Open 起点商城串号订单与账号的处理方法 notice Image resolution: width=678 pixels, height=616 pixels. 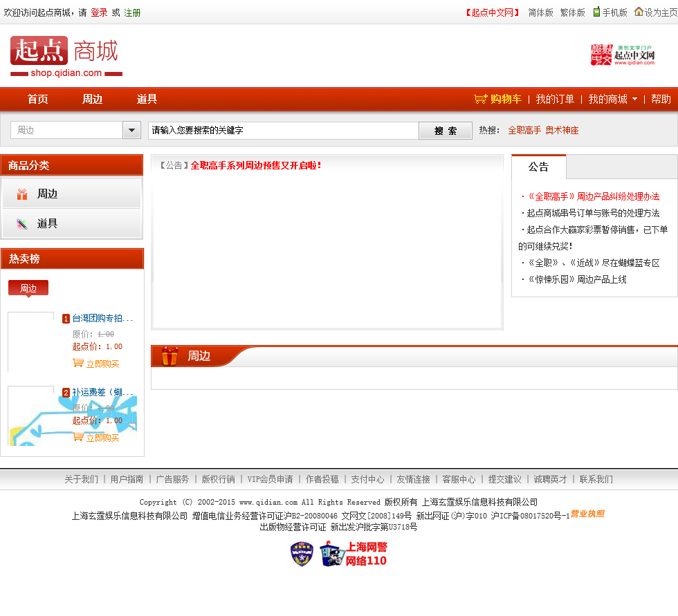point(594,213)
